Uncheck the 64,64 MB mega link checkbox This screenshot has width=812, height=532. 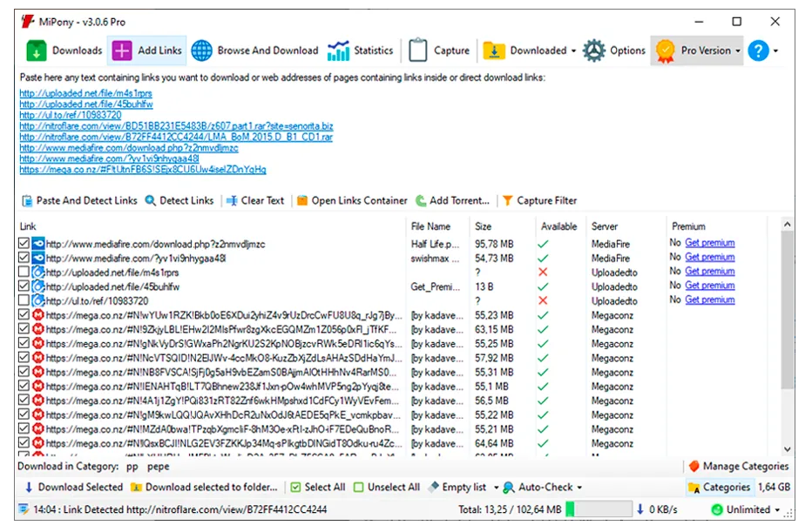[24, 442]
